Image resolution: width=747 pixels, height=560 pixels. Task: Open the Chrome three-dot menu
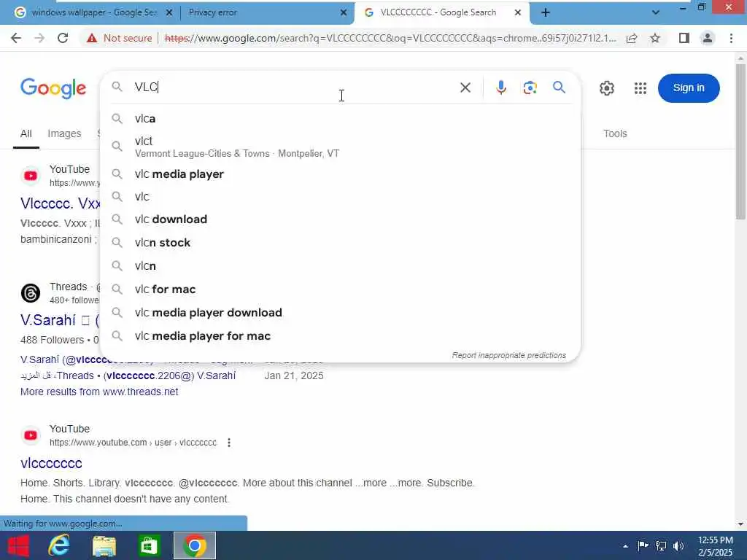[731, 38]
